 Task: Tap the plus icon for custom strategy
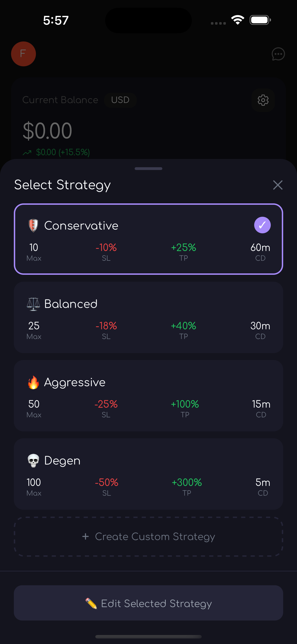click(x=85, y=536)
